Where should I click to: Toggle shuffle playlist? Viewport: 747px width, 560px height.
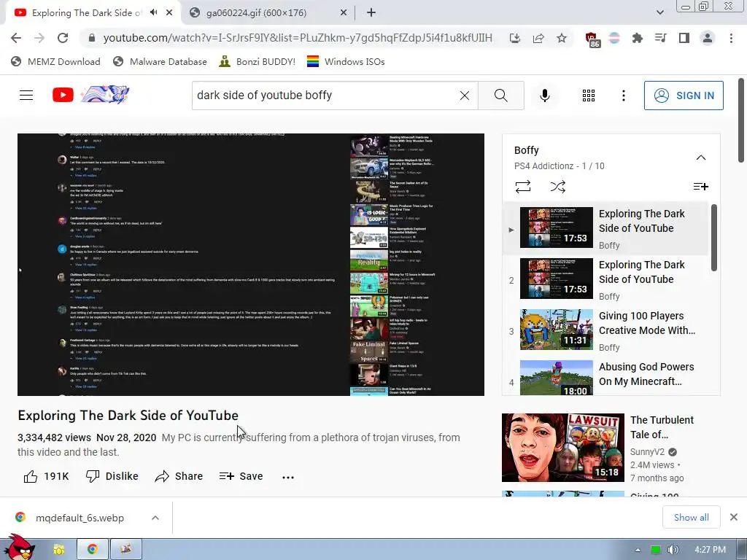(x=557, y=187)
